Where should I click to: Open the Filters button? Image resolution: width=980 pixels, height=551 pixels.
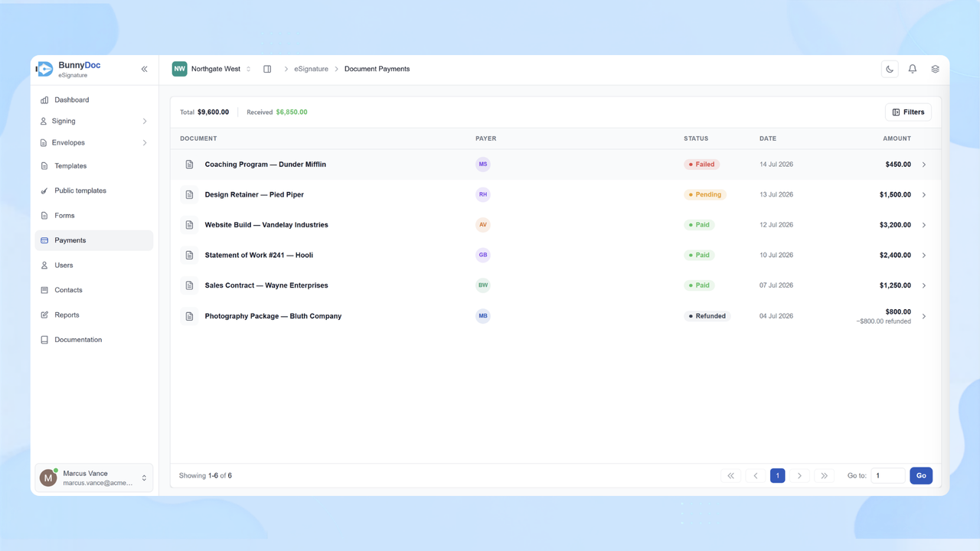[x=908, y=112]
